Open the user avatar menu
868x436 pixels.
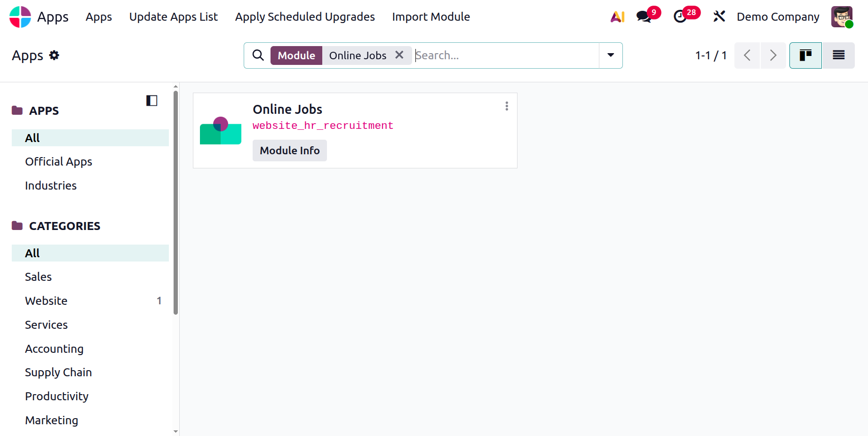click(842, 17)
